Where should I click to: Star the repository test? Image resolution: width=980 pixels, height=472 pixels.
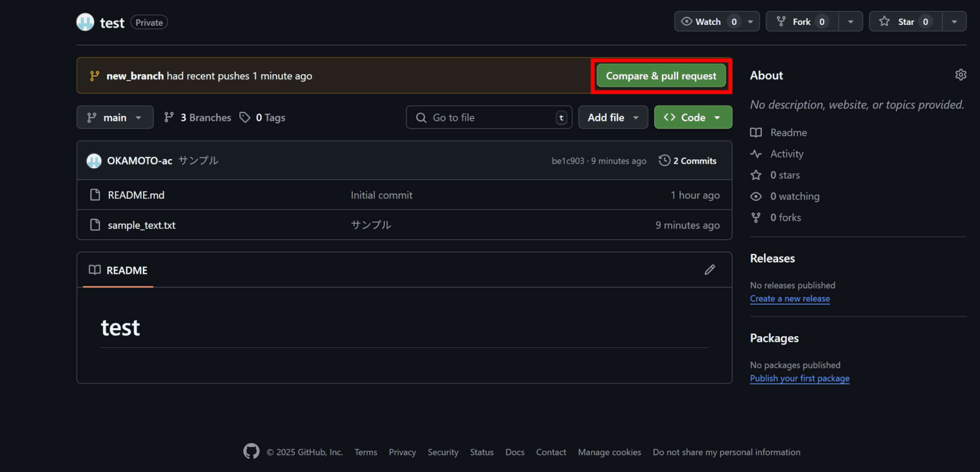pos(905,22)
